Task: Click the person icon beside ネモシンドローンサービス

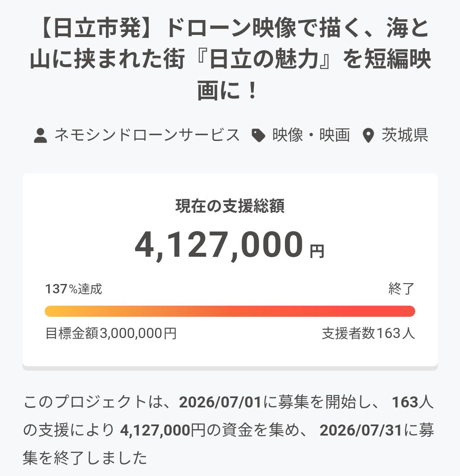Action: pos(40,135)
